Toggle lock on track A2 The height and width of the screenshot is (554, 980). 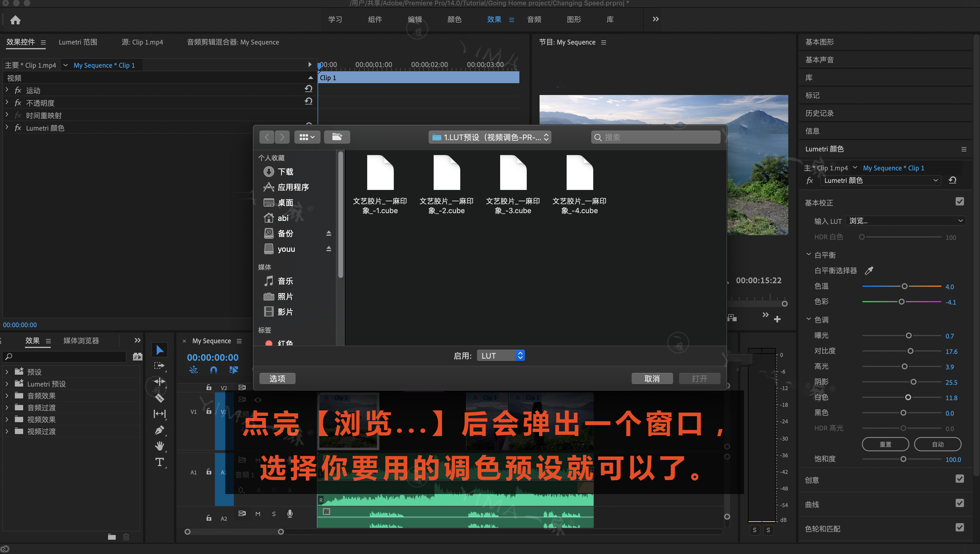click(209, 518)
